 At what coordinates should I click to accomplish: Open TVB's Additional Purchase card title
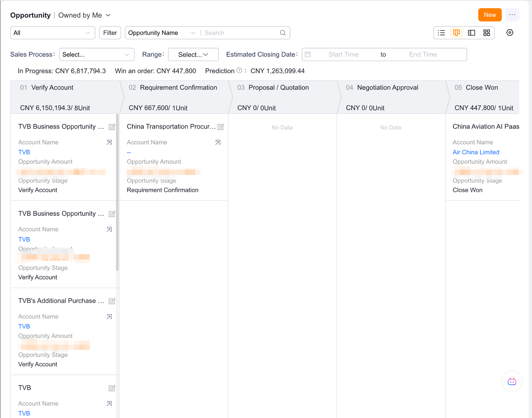pyautogui.click(x=61, y=301)
